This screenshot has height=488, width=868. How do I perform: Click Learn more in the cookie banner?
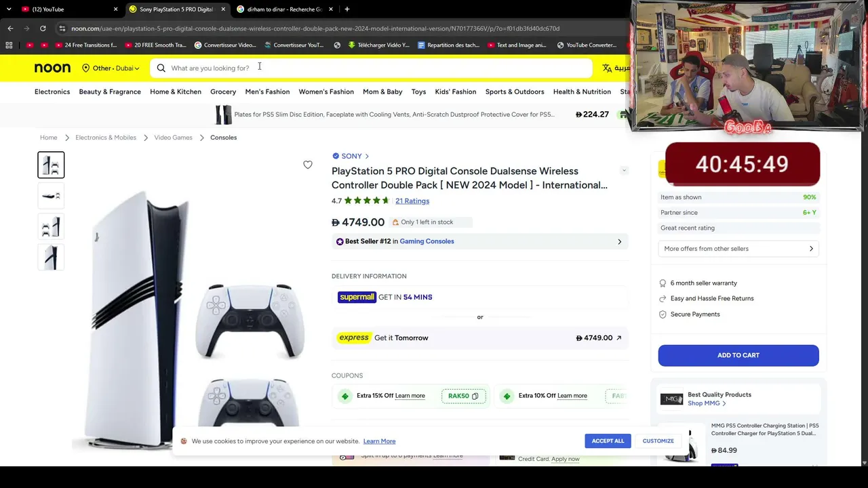tap(379, 441)
